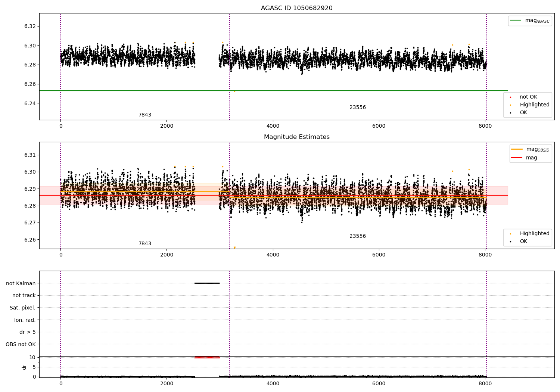This screenshot has width=560, height=392.
Task: Click the 'Magnitude Estimates' subplot title
Action: 296,137
